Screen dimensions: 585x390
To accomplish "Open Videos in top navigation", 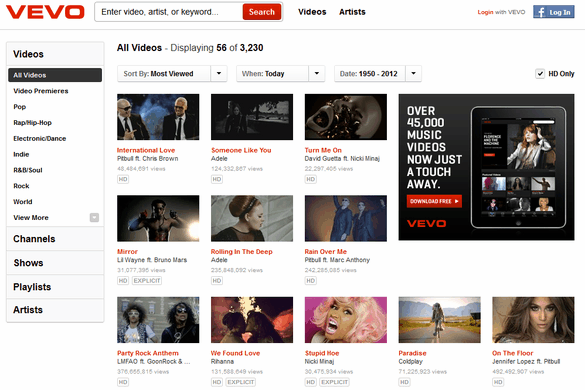I will point(312,12).
